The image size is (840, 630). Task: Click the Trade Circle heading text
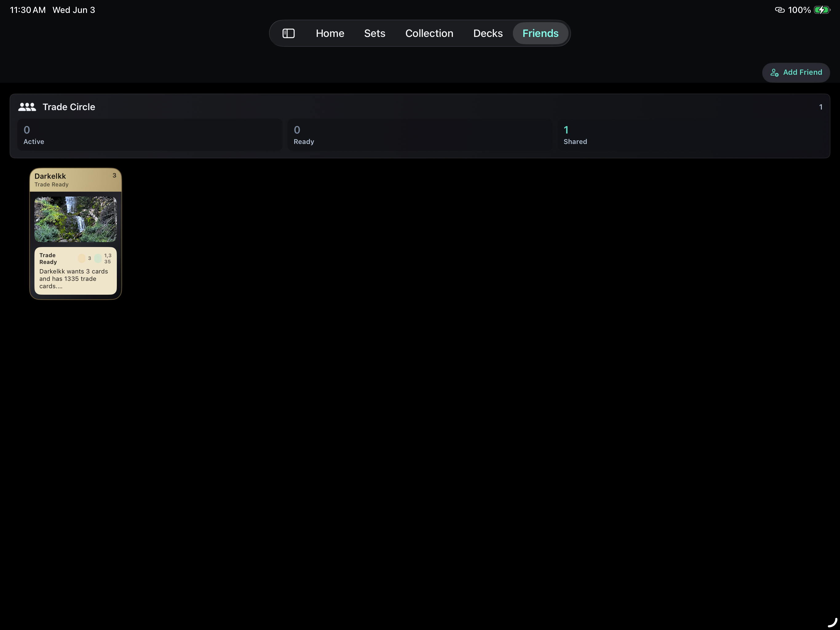[x=69, y=107]
